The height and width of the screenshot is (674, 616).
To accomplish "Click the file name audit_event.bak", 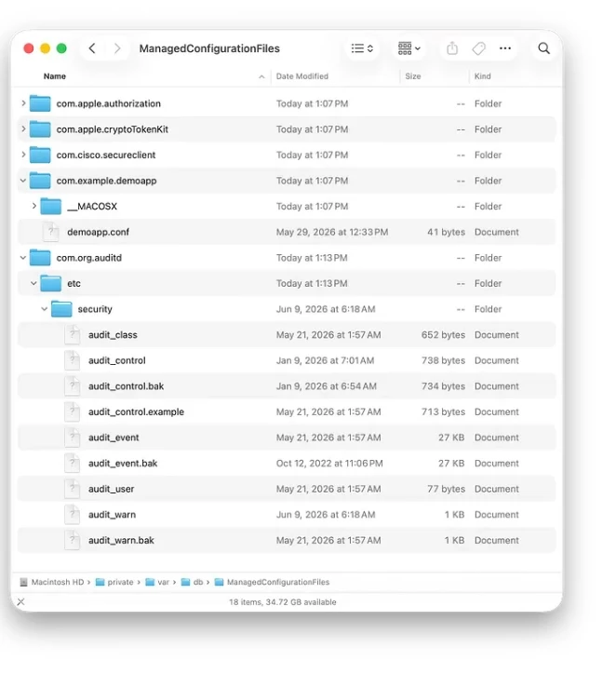I will (x=123, y=464).
